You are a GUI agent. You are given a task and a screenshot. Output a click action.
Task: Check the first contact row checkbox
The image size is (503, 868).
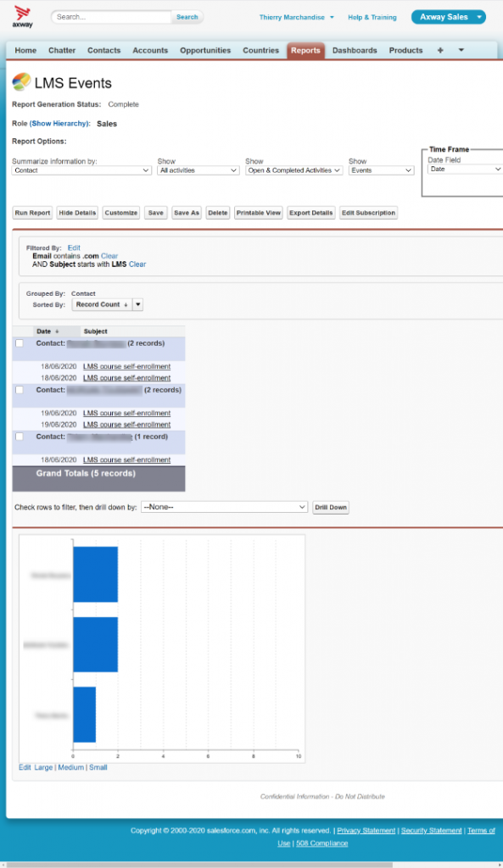(x=20, y=343)
